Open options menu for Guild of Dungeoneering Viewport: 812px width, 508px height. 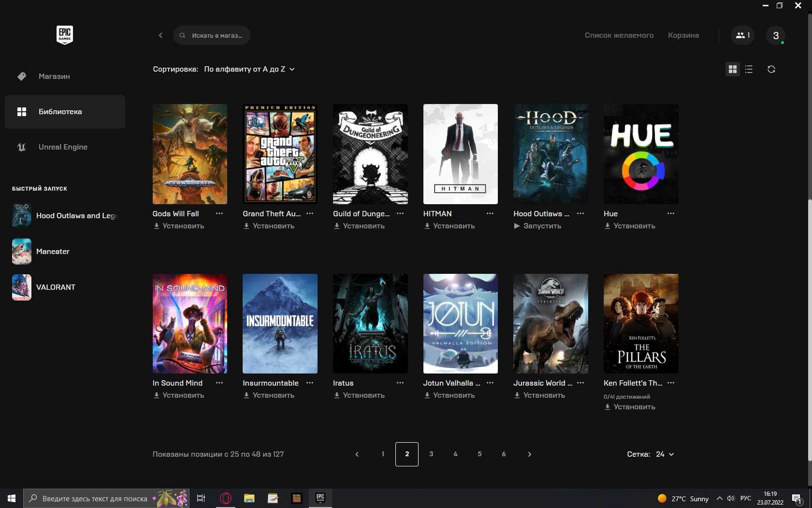click(400, 213)
